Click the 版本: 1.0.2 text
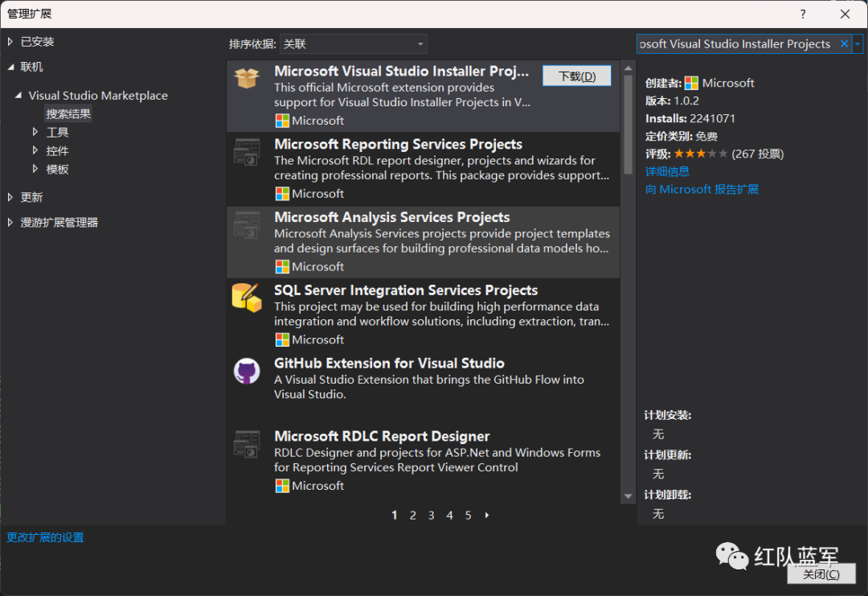 672,101
